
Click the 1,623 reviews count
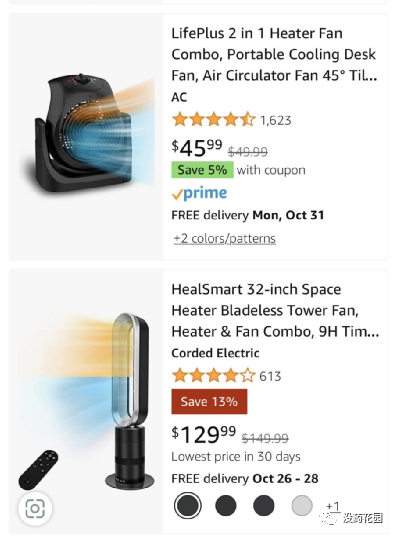tap(275, 120)
